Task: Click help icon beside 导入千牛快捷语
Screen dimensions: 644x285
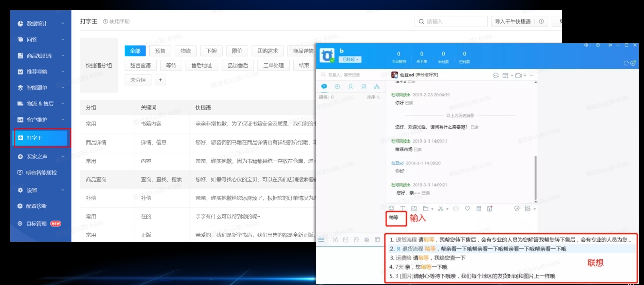Action: 541,21
